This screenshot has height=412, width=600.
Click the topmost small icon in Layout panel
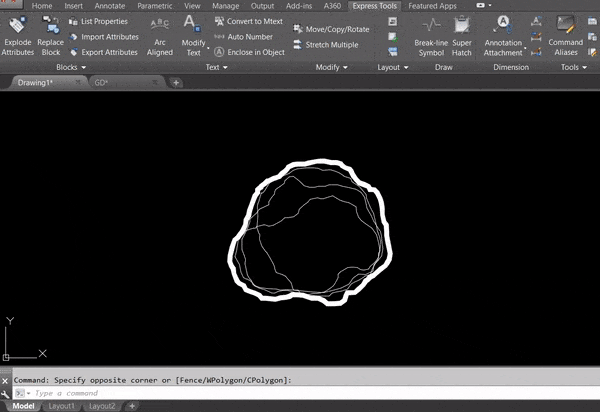pyautogui.click(x=393, y=21)
